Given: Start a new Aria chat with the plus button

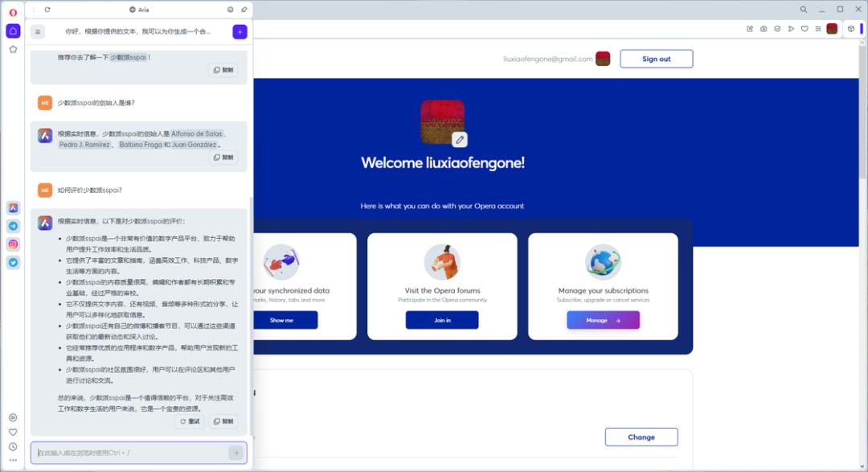Looking at the screenshot, I should [240, 32].
